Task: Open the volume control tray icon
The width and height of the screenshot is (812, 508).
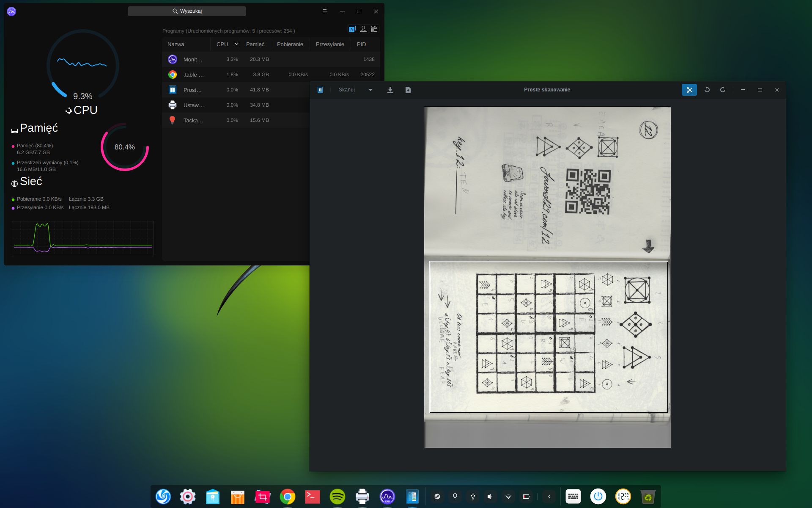Action: coord(490,497)
